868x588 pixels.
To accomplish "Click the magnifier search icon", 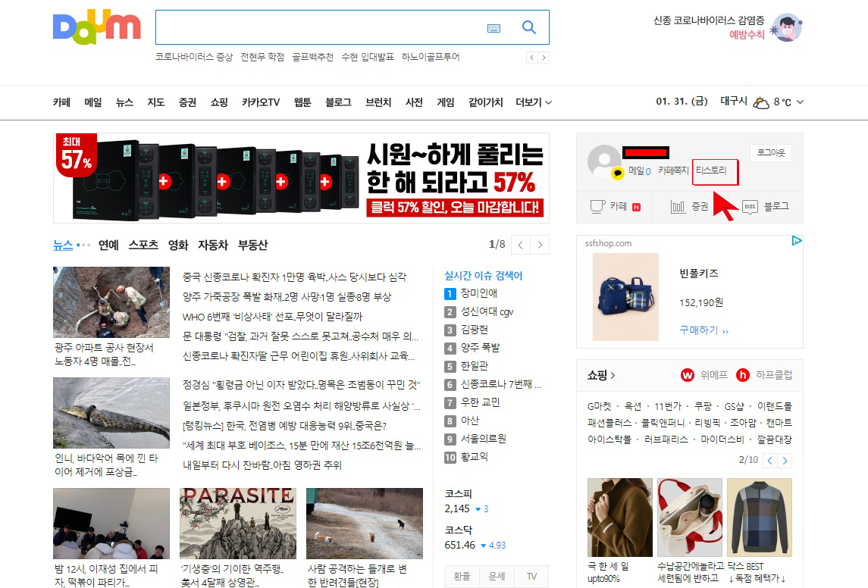I will 528,27.
